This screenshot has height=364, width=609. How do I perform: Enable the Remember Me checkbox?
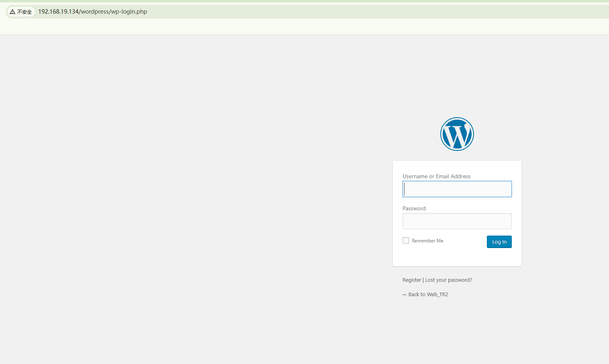point(406,240)
